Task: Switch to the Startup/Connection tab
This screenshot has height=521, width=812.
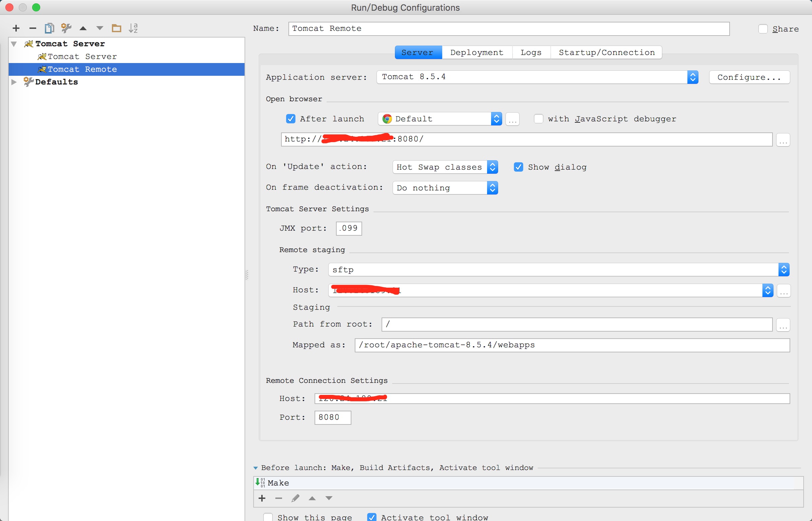Action: (x=606, y=52)
